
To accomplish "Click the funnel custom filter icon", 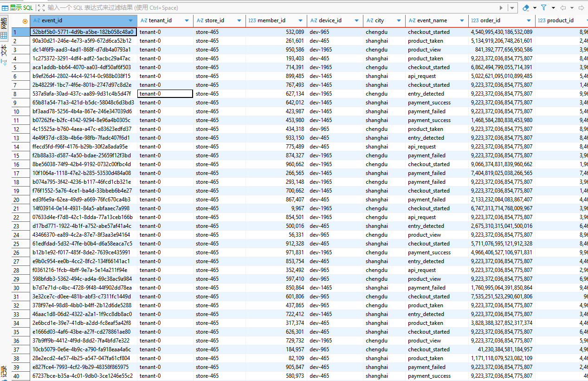I will click(x=543, y=8).
